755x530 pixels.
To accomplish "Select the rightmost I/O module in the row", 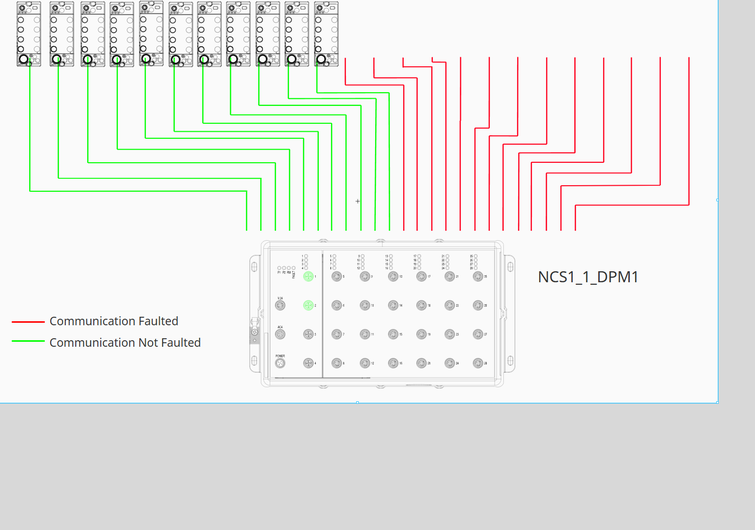I will (325, 34).
